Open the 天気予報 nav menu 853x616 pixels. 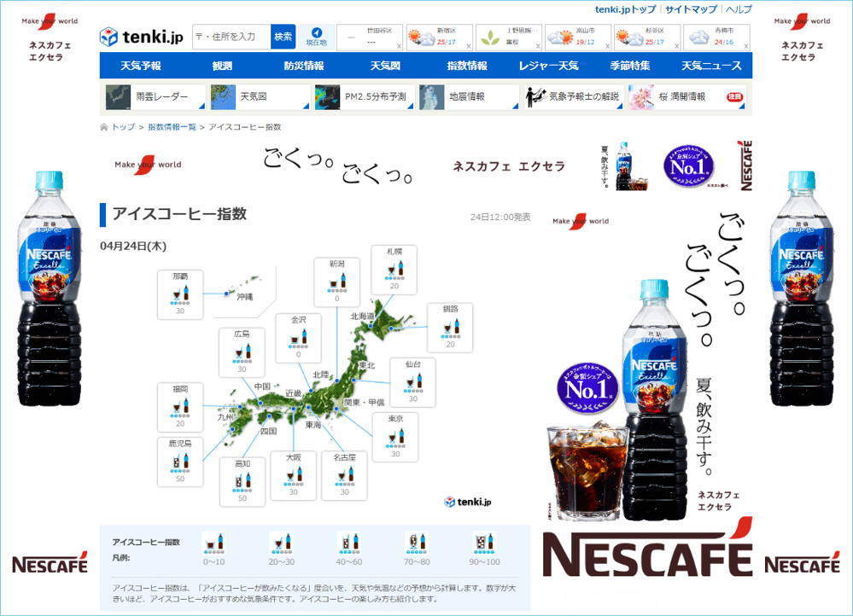[140, 66]
